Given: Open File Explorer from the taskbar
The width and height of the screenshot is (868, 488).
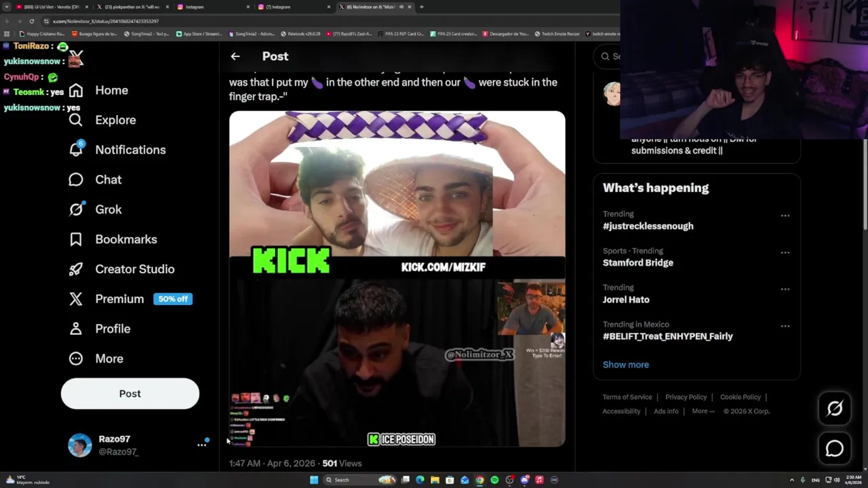Looking at the screenshot, I should coord(435,480).
